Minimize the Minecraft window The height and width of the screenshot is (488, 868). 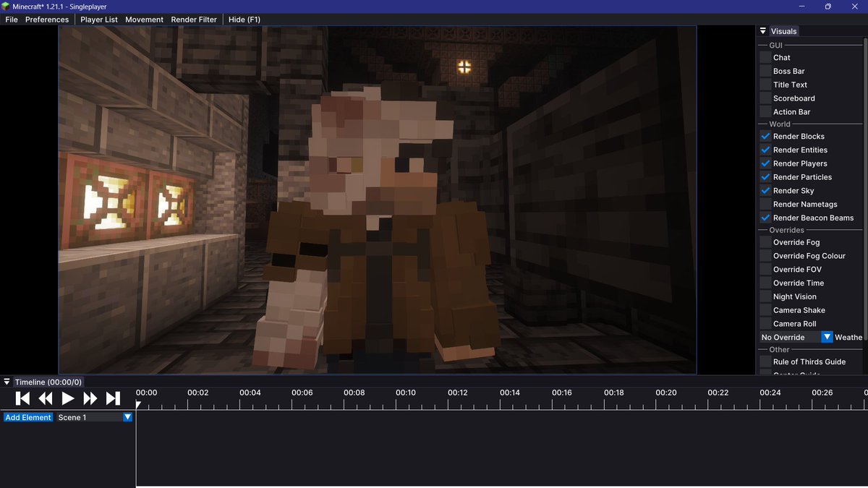801,7
